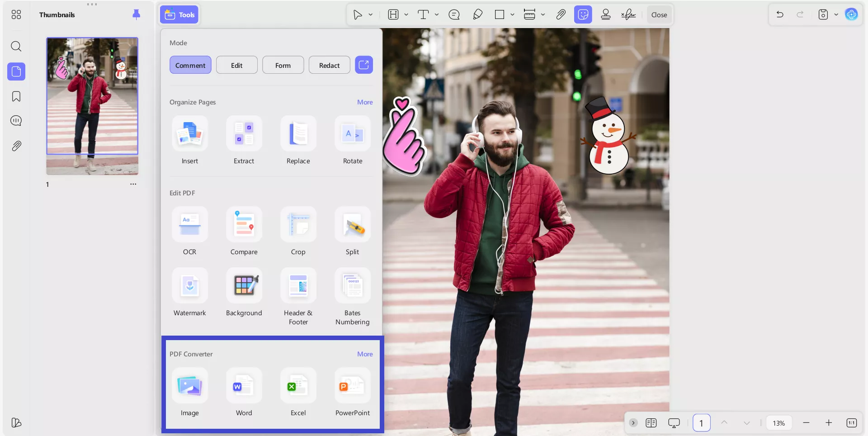Open the attachment paperclip in toolbar
The image size is (868, 436).
click(x=561, y=14)
